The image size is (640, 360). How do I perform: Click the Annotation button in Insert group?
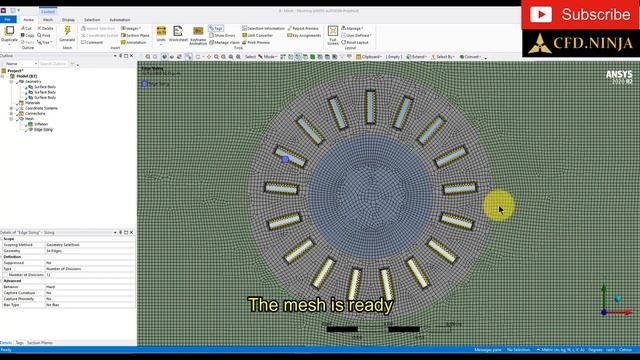point(133,42)
